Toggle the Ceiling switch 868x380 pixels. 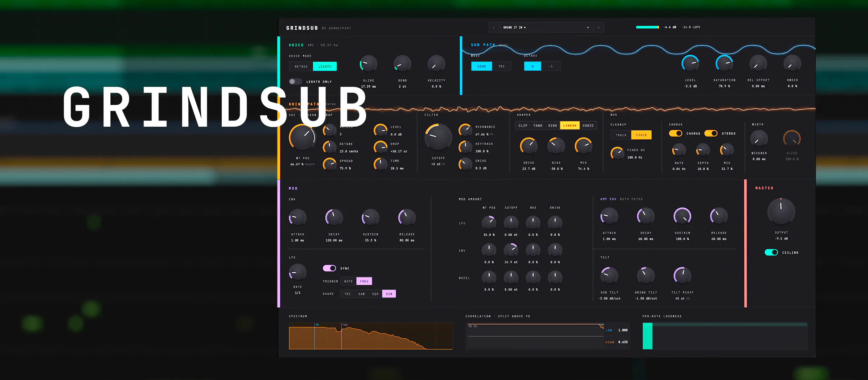coord(771,252)
